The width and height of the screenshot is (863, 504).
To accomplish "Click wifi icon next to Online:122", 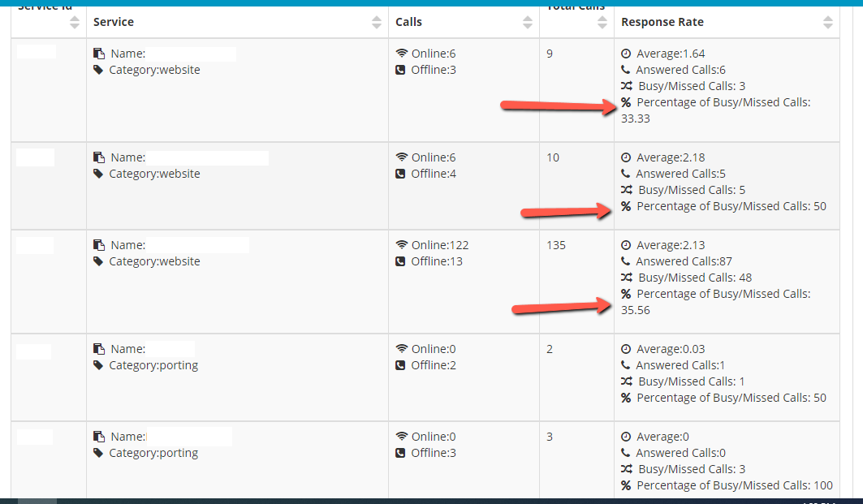I will (x=402, y=245).
